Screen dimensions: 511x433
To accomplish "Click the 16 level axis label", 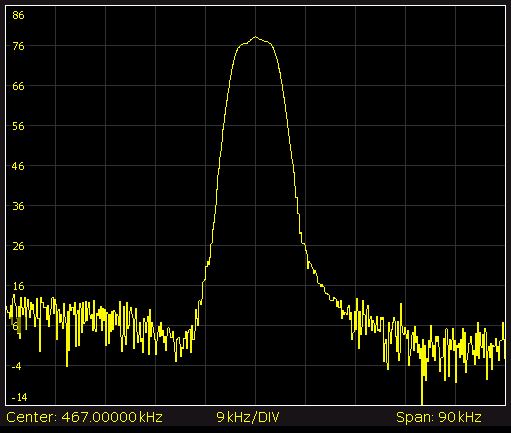I will [18, 286].
